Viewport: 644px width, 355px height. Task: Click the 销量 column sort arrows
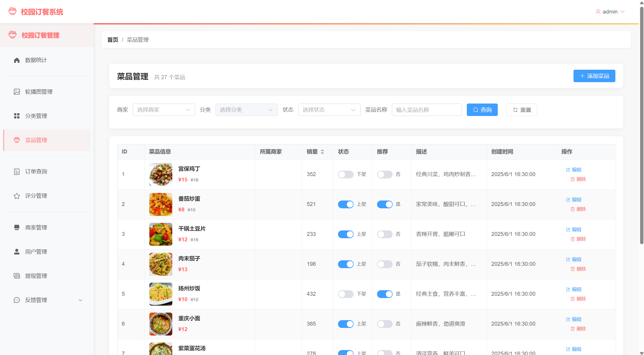(x=322, y=152)
